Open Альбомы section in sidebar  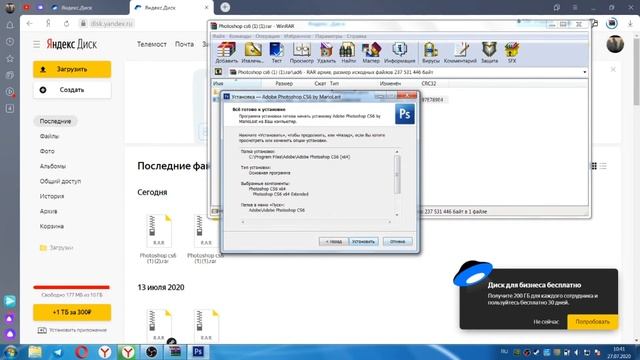[53, 166]
